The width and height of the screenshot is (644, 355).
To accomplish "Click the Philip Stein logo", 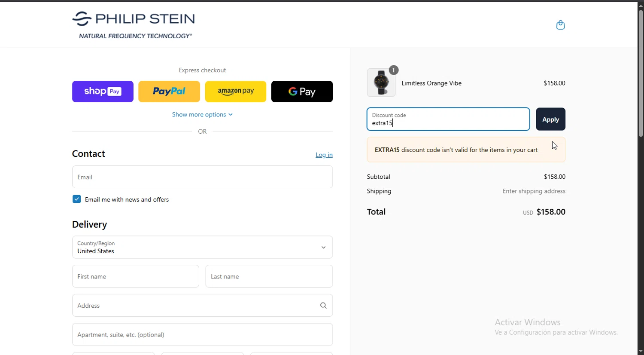I will coord(134,25).
